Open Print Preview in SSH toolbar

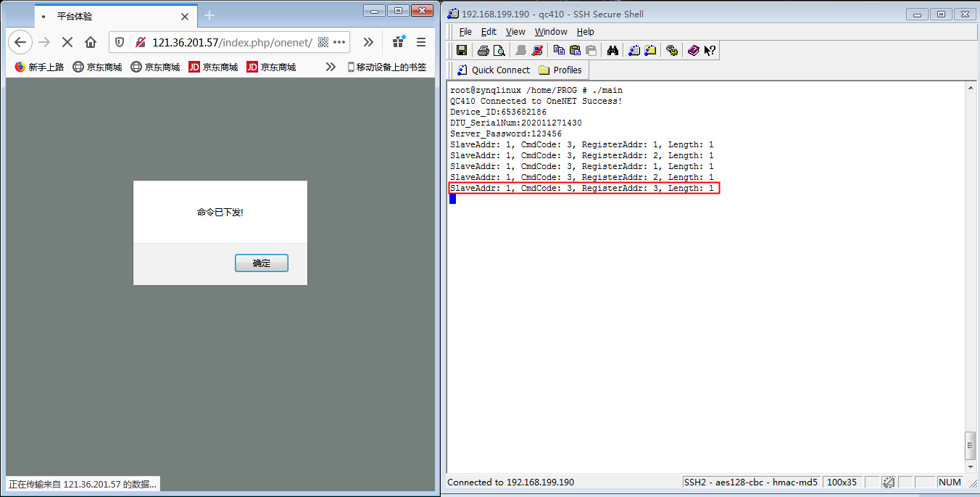[499, 50]
